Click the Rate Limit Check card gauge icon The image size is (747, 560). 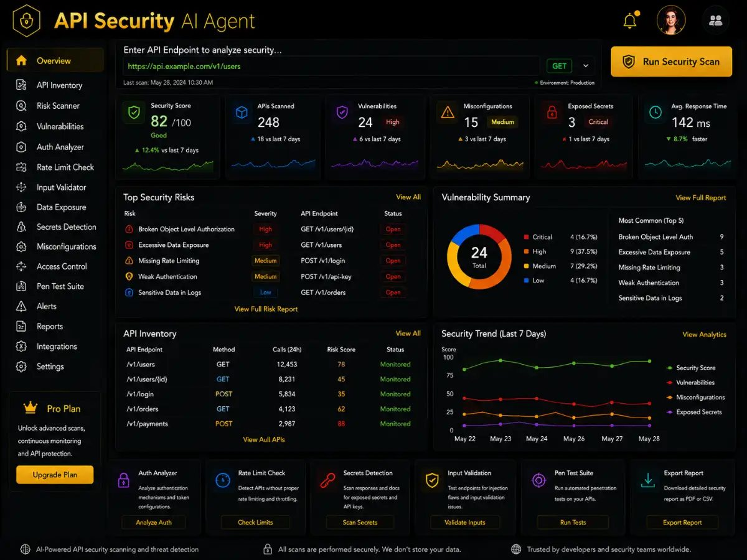tap(223, 480)
